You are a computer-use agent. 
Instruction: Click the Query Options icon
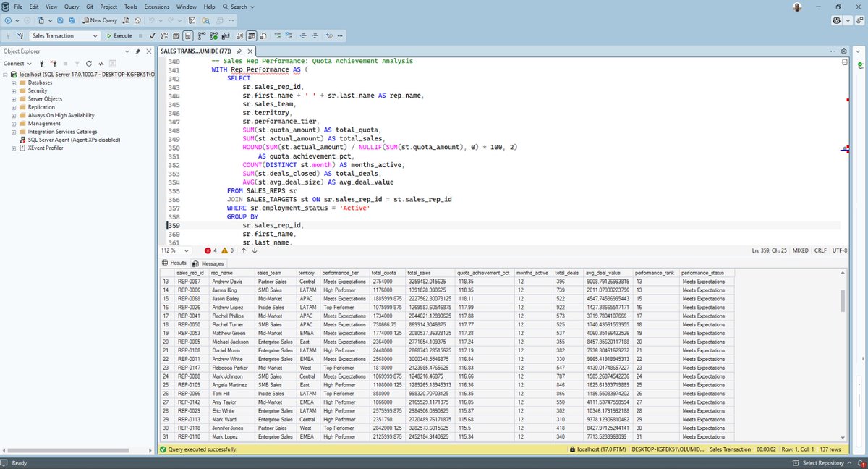pos(176,35)
